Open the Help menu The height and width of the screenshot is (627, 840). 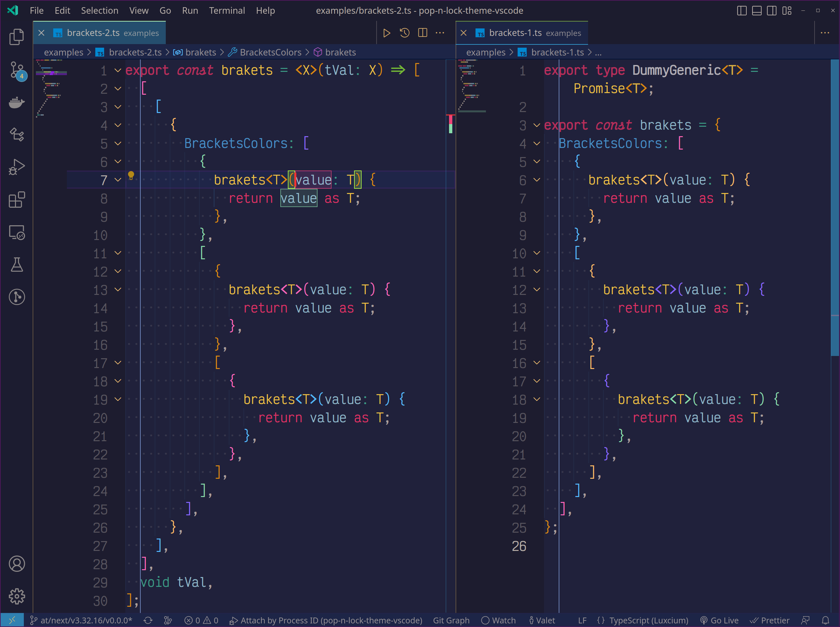[x=265, y=11]
